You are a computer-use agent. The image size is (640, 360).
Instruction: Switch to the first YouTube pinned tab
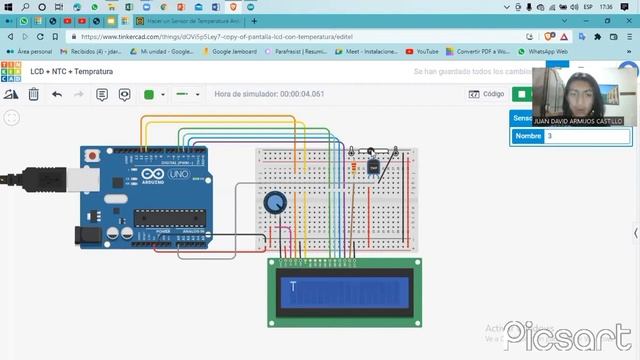tap(68, 21)
